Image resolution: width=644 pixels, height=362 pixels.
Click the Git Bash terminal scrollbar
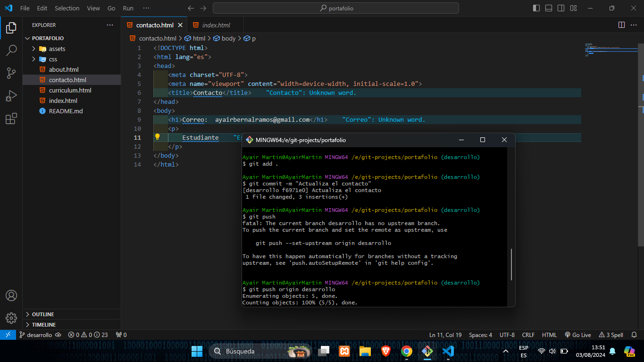511,264
